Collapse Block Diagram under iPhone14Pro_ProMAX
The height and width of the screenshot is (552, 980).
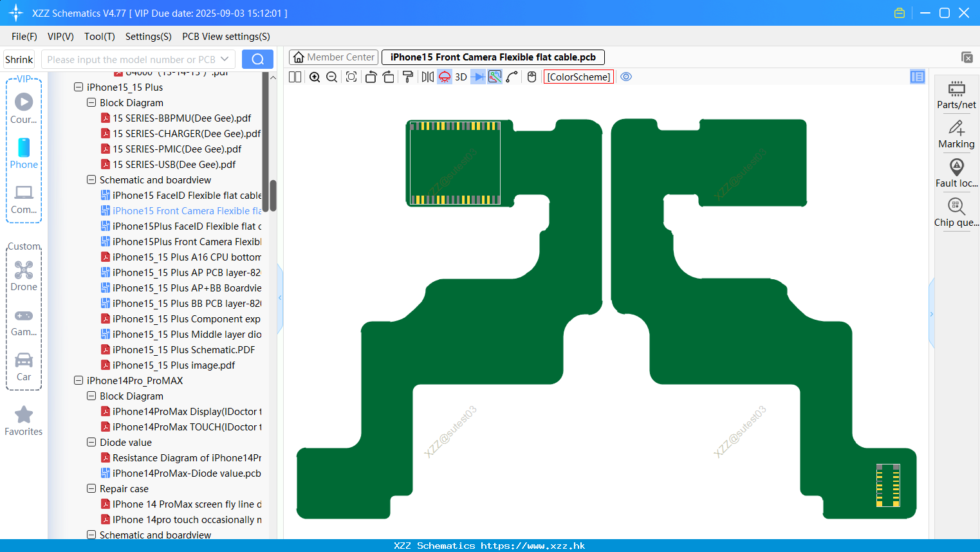point(91,396)
